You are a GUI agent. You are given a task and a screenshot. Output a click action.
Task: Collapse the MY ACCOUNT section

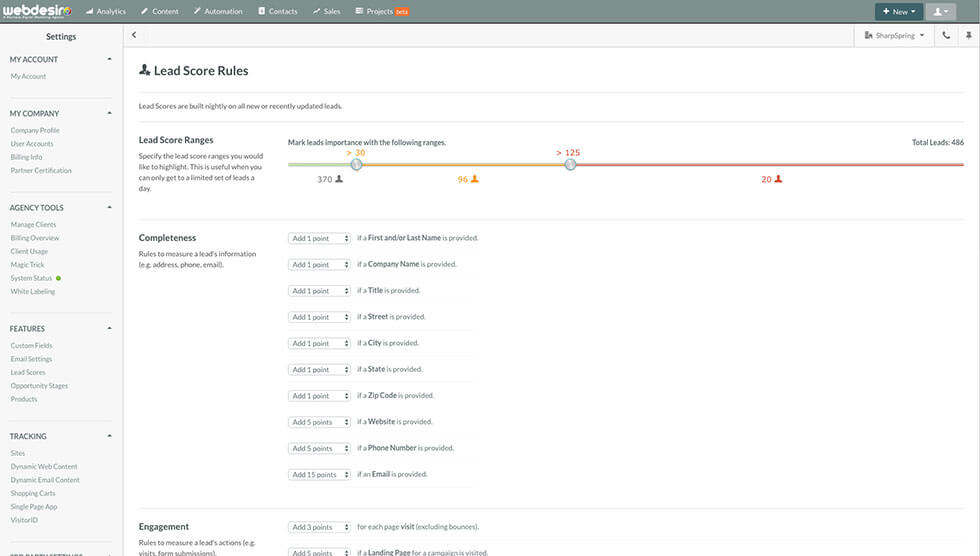click(109, 59)
